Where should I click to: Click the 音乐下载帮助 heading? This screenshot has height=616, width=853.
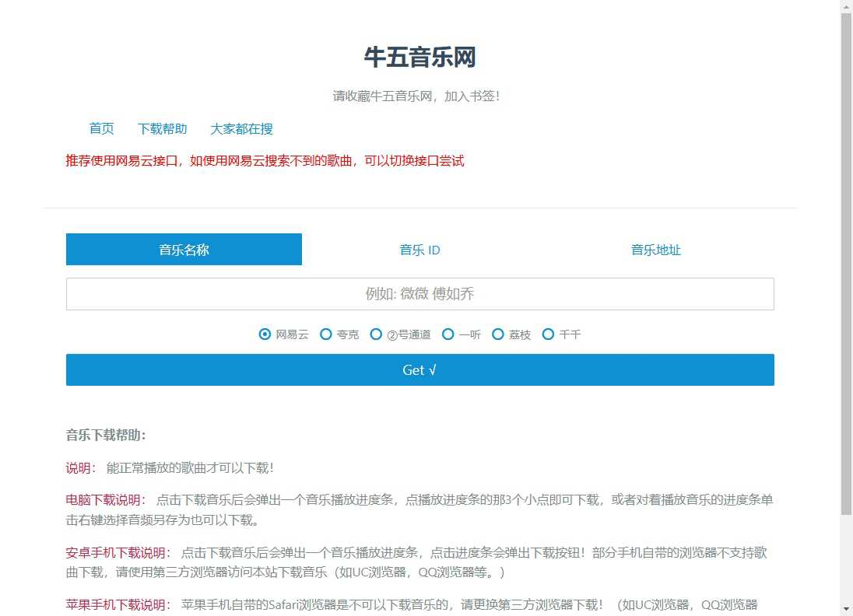pos(106,435)
